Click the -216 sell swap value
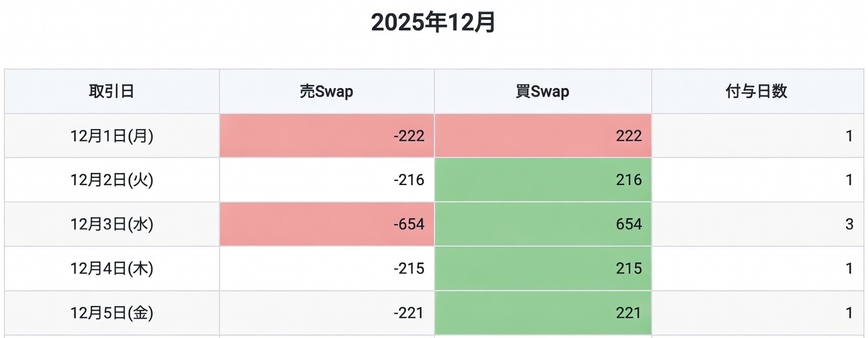 point(409,180)
